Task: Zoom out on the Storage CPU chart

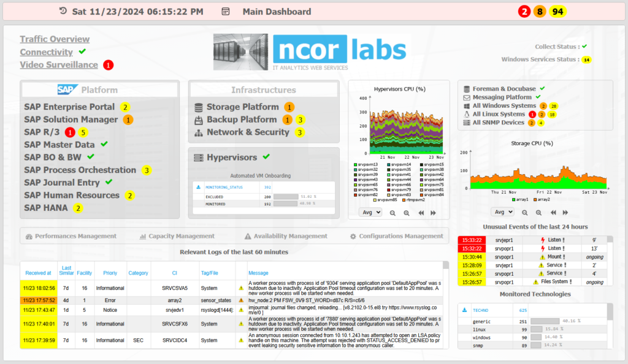Action: (x=525, y=213)
